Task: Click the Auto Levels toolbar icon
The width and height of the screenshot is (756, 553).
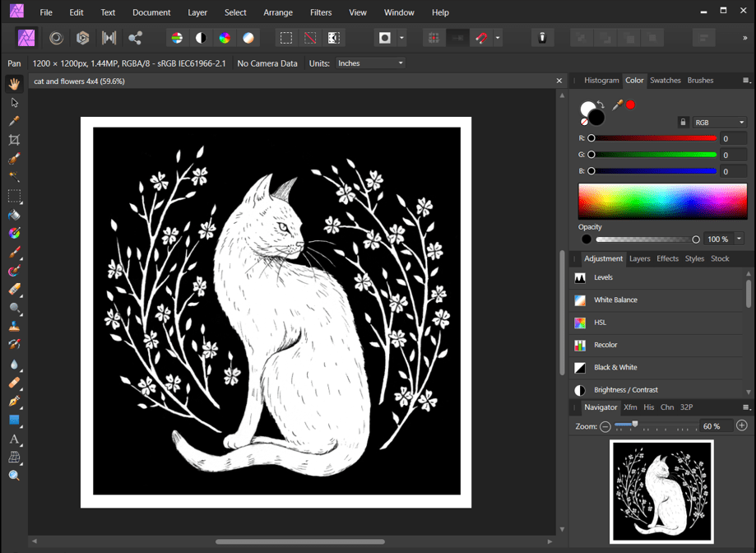Action: point(177,38)
